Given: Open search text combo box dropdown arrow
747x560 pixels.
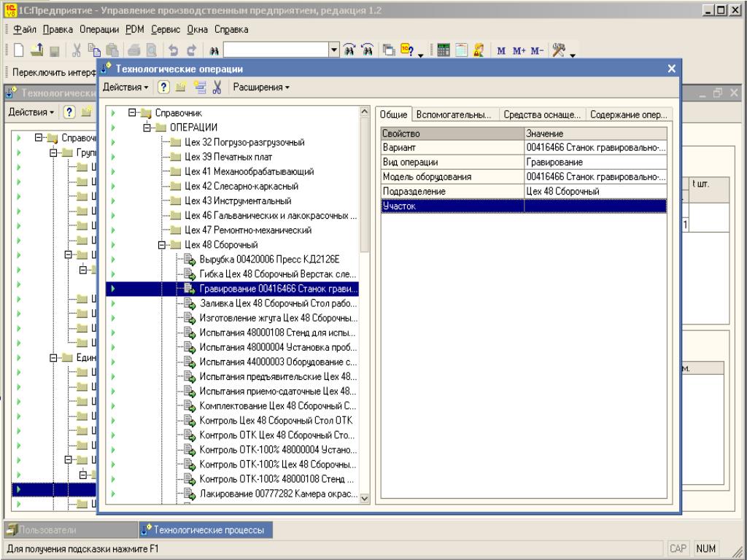Looking at the screenshot, I should tap(334, 50).
